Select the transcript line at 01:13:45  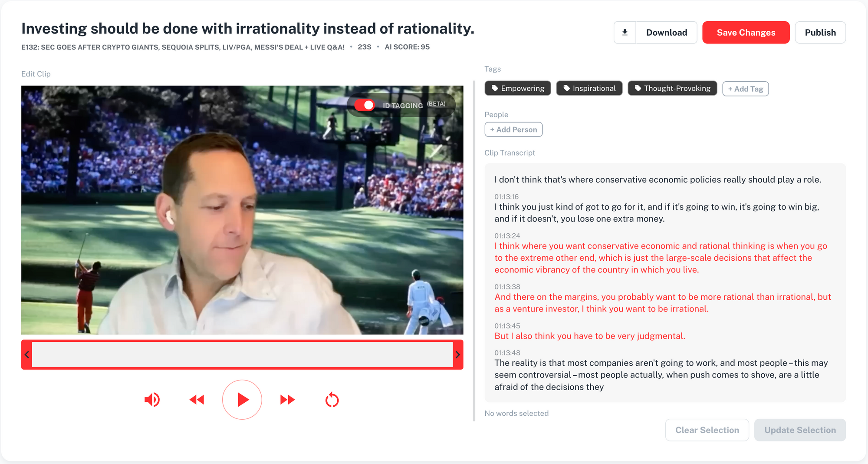tap(590, 336)
